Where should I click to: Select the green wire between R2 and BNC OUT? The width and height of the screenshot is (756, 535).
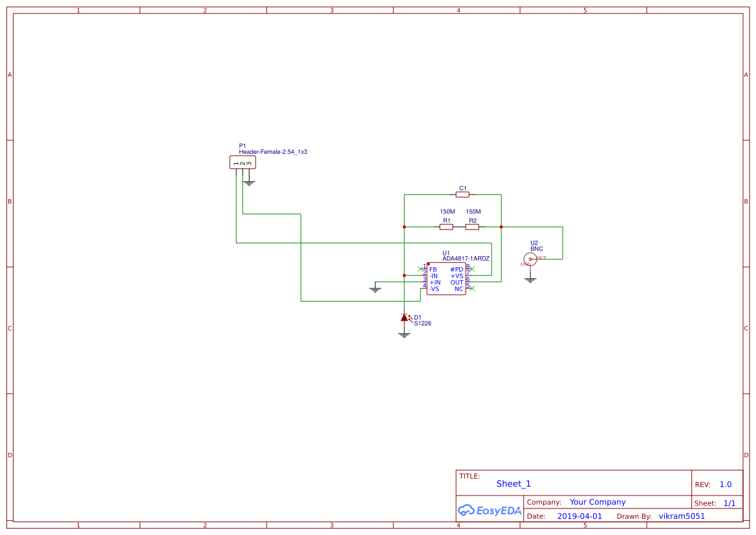point(563,243)
